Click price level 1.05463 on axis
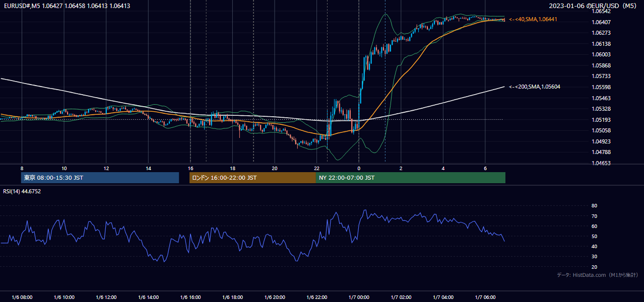The height and width of the screenshot is (302, 644). click(x=601, y=98)
